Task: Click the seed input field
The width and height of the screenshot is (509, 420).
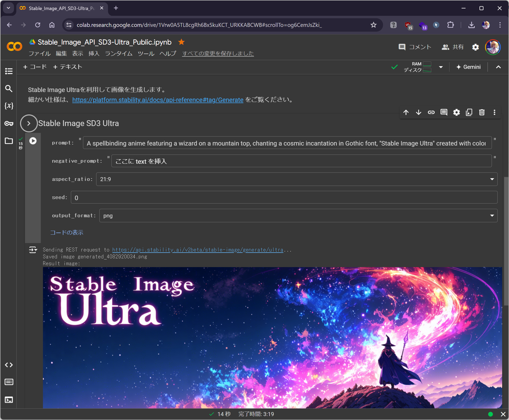Action: click(x=284, y=197)
